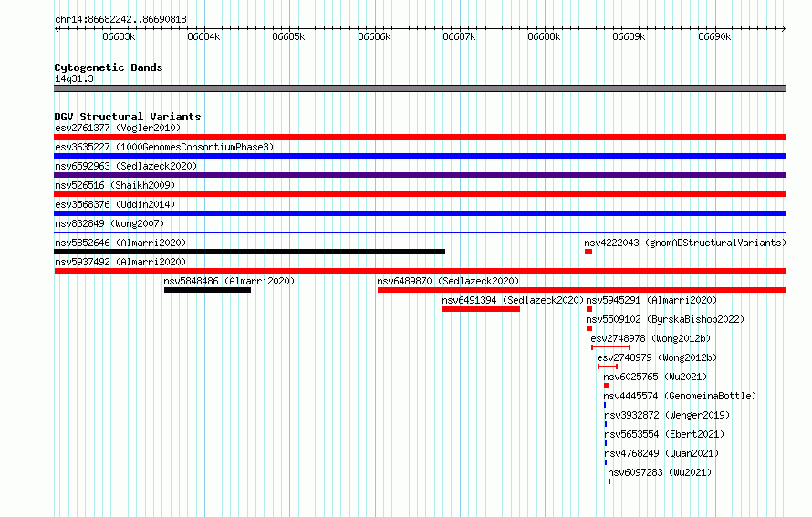Select the red esv2761377 variant bar
Image resolution: width=812 pixels, height=517 pixels.
click(420, 137)
